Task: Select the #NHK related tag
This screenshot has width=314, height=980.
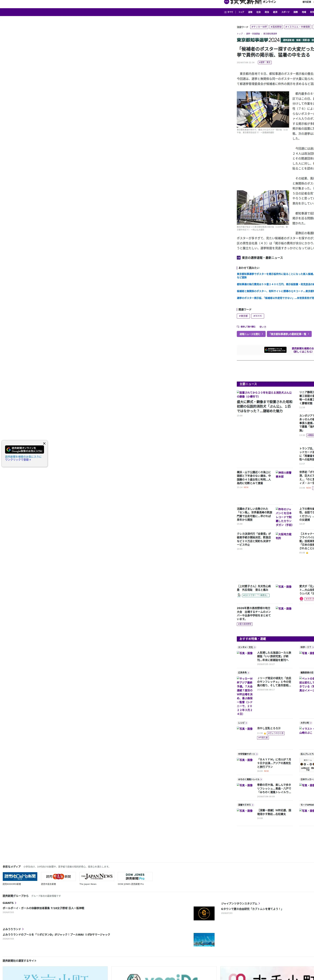Action: click(x=258, y=316)
